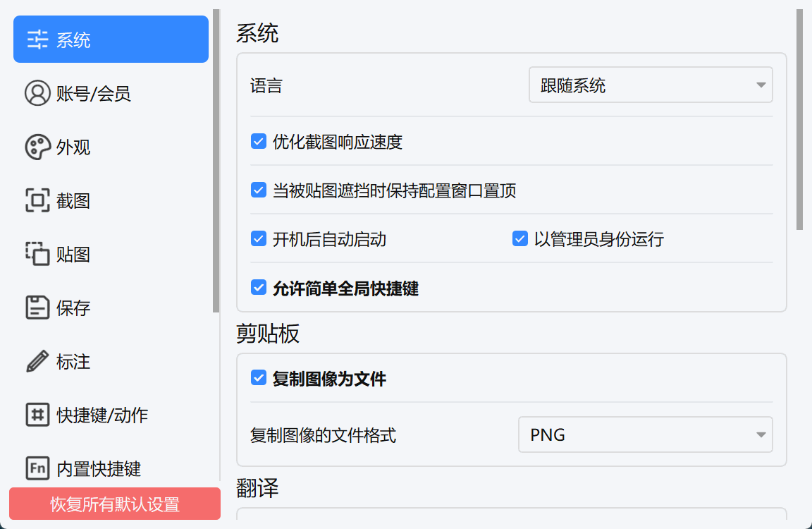Select the 快捷键/动作 hash icon
The width and height of the screenshot is (812, 529).
click(37, 415)
